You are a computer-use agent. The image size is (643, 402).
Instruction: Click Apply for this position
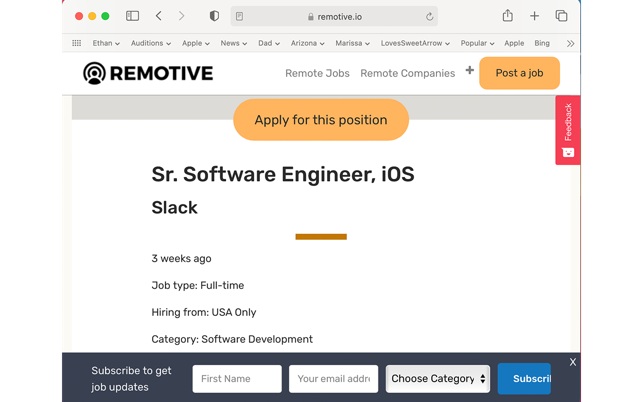[x=321, y=120]
